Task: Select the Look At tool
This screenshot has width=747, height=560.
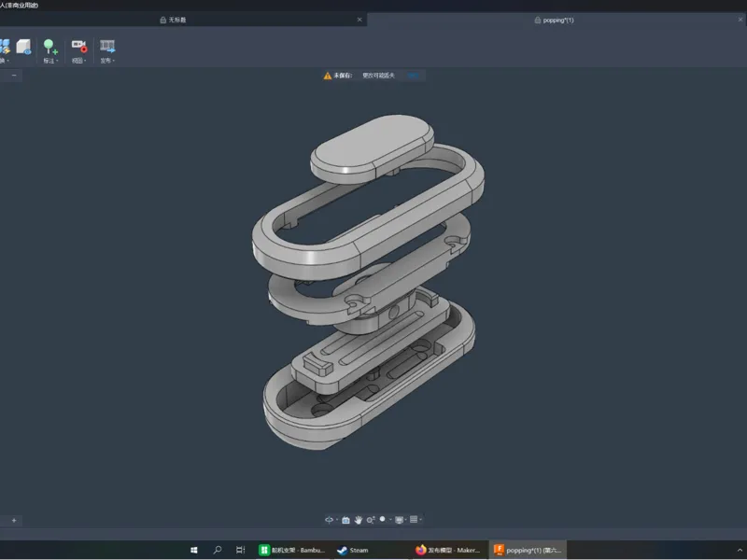Action: click(x=345, y=520)
